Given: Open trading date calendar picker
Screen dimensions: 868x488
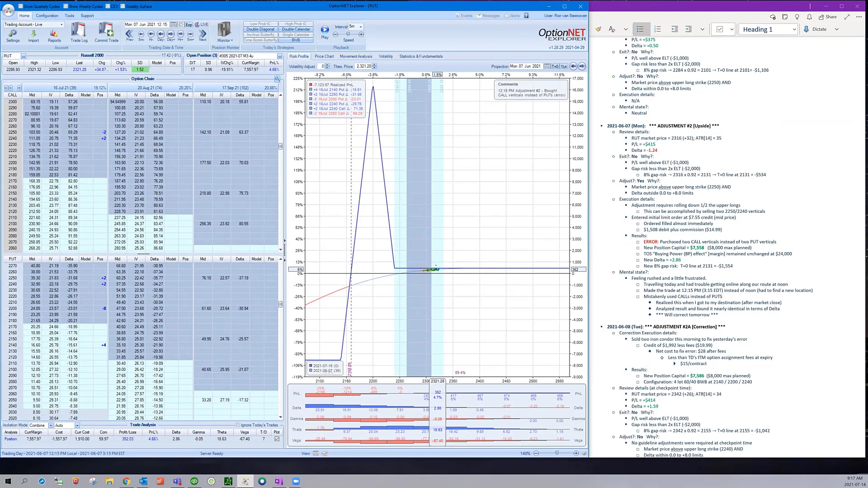Looking at the screenshot, I should click(x=174, y=24).
